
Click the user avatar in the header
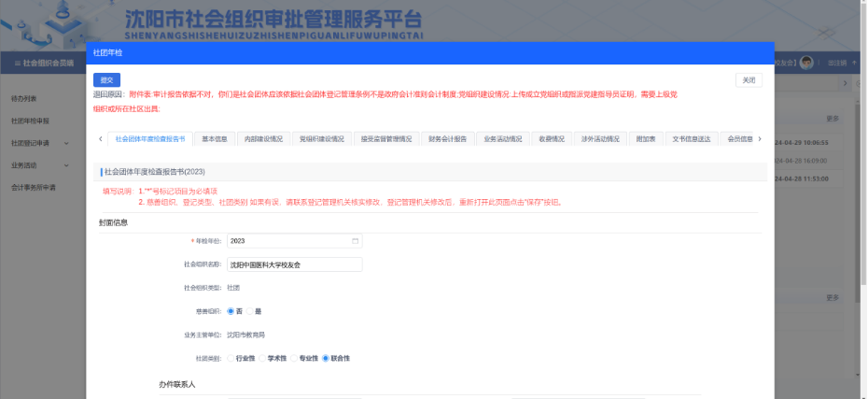(x=806, y=63)
